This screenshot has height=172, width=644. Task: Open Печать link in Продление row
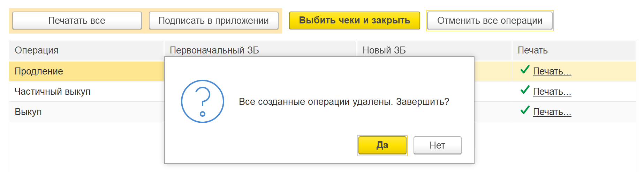pyautogui.click(x=552, y=71)
